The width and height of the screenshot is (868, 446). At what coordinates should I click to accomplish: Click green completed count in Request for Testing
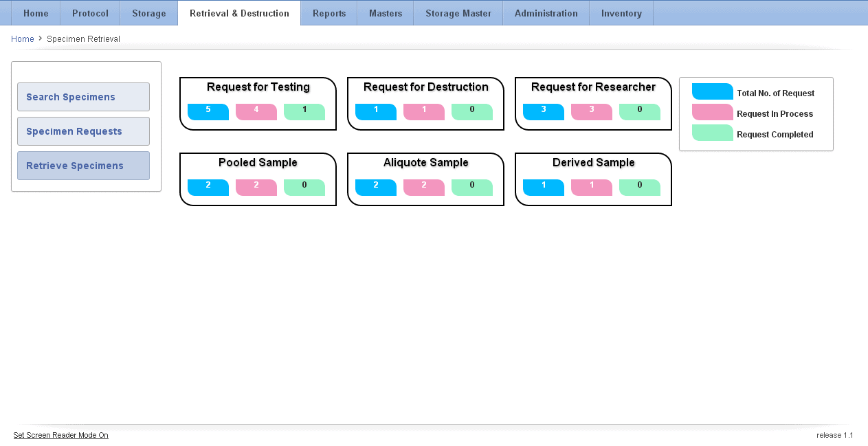tap(304, 111)
